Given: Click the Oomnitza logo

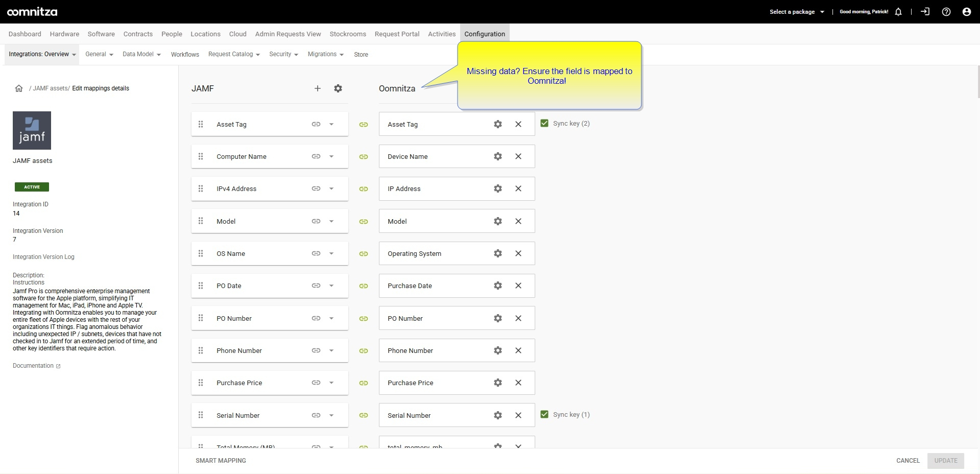Looking at the screenshot, I should click(x=32, y=12).
